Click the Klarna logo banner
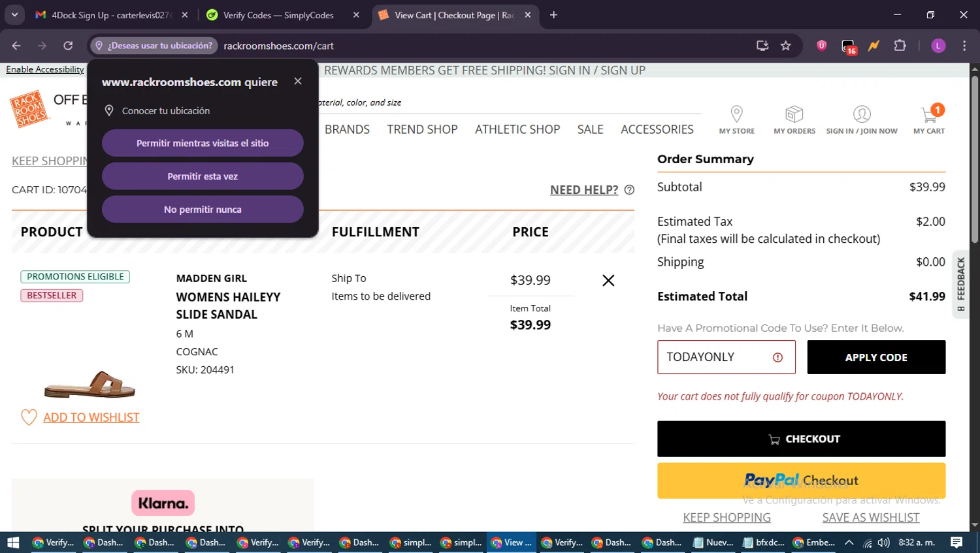 pos(163,503)
